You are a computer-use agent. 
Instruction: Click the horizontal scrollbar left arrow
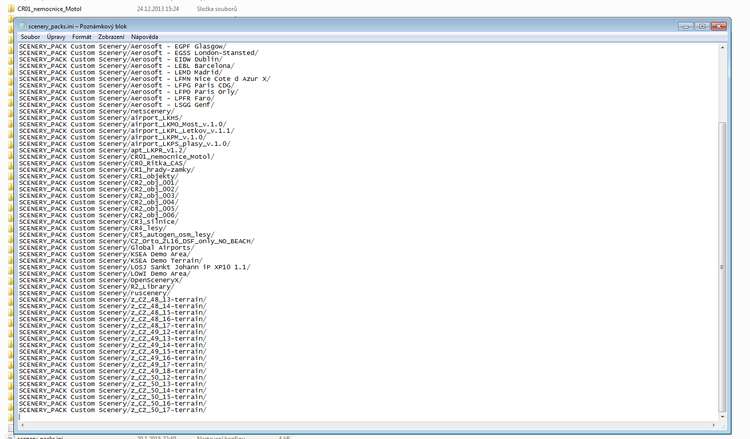click(x=22, y=425)
